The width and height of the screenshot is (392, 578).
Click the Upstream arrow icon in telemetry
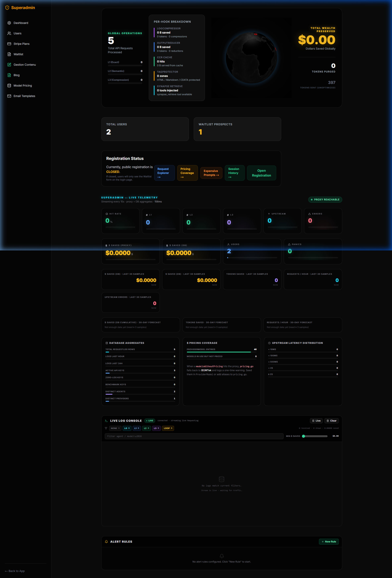pos(269,214)
